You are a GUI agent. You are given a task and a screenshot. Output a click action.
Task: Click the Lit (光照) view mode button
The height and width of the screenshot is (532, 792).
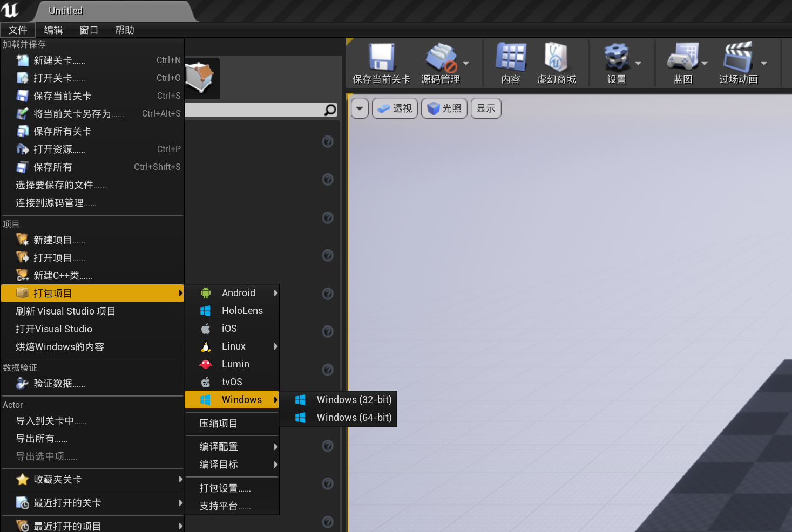[444, 108]
